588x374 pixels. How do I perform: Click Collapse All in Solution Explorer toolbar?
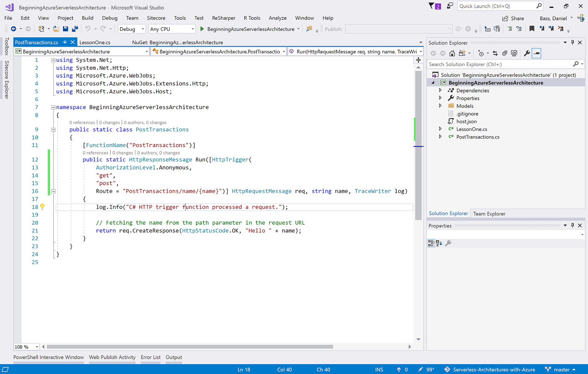coord(505,53)
